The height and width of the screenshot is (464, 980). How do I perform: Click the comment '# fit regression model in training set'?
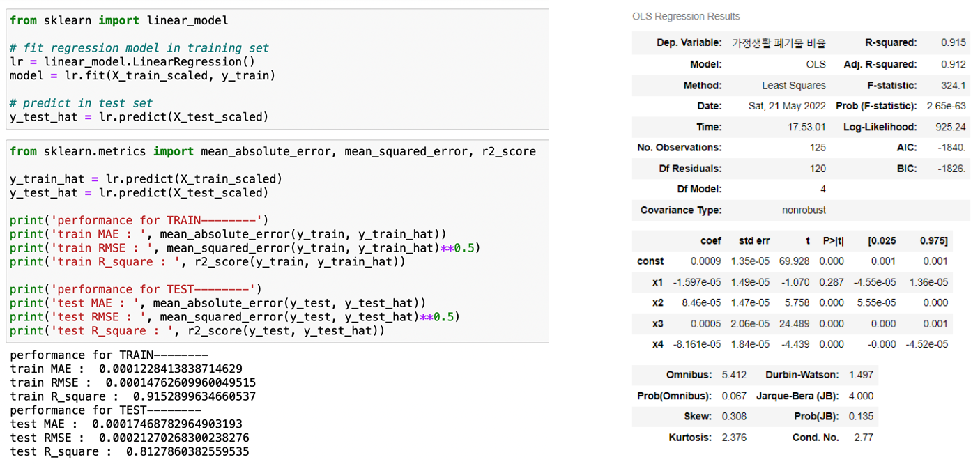(x=139, y=48)
